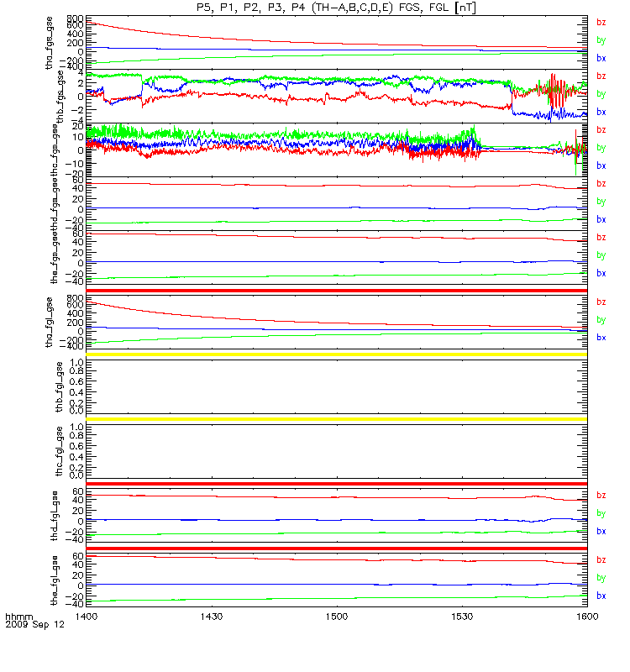Screen dimensions: 630x672
Task: Click the by legend of thc_fgs_gse panel
Action: coord(601,148)
